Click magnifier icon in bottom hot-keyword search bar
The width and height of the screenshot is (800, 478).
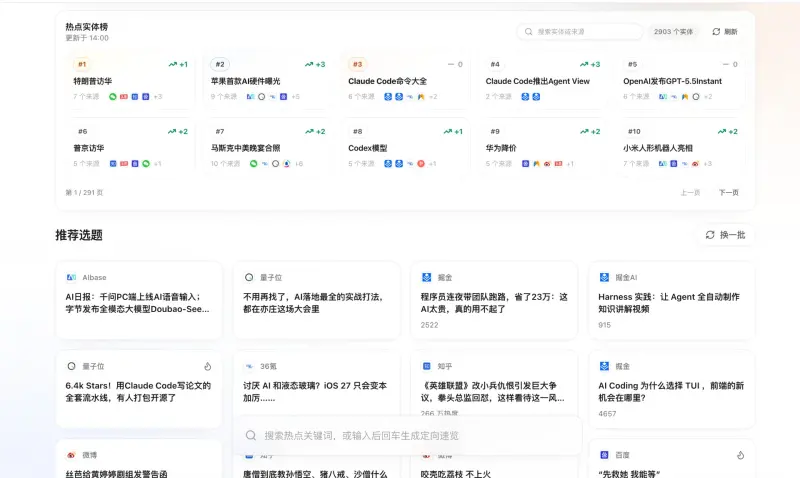[251, 435]
